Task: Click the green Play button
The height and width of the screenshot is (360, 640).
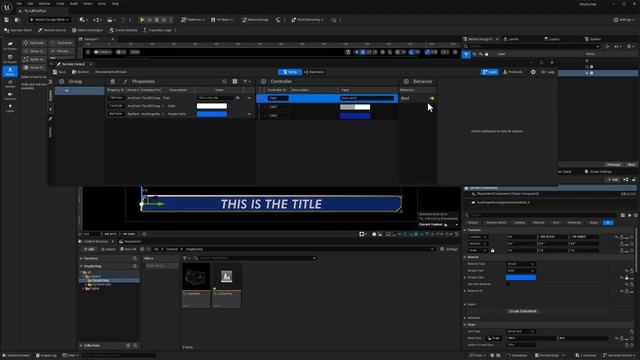Action: [x=142, y=20]
